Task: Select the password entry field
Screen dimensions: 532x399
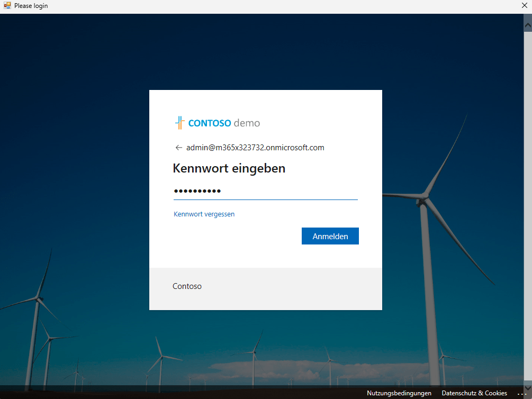Action: [265, 192]
